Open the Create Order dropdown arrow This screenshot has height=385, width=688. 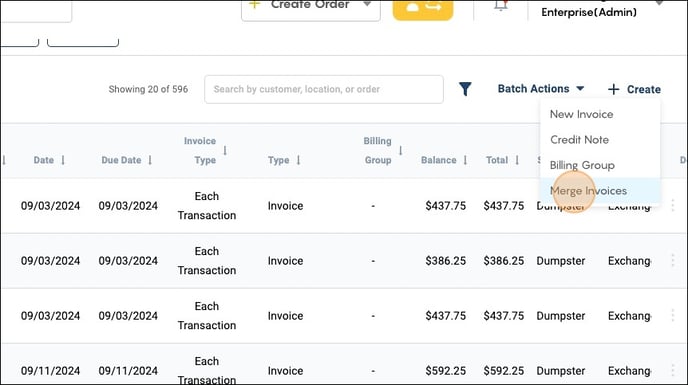(367, 4)
